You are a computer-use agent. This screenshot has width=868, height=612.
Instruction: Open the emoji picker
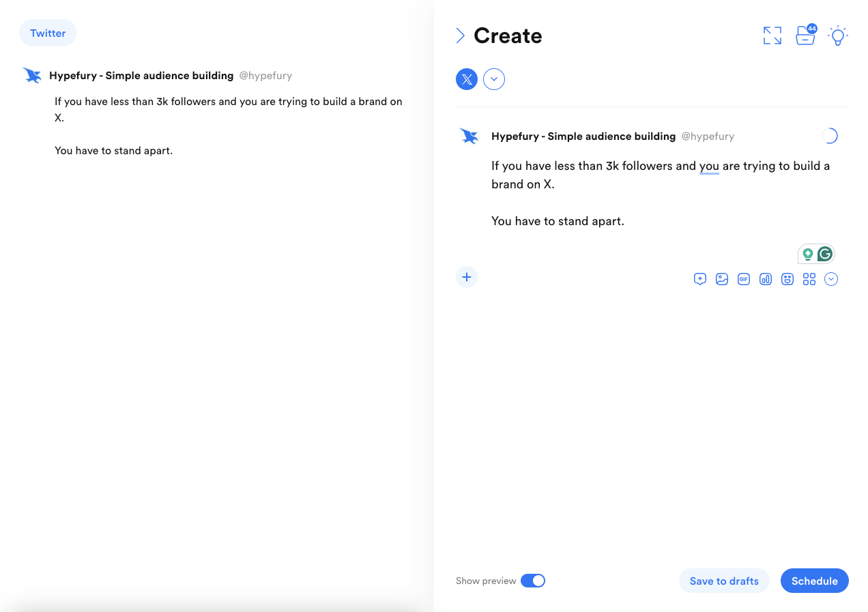point(787,279)
